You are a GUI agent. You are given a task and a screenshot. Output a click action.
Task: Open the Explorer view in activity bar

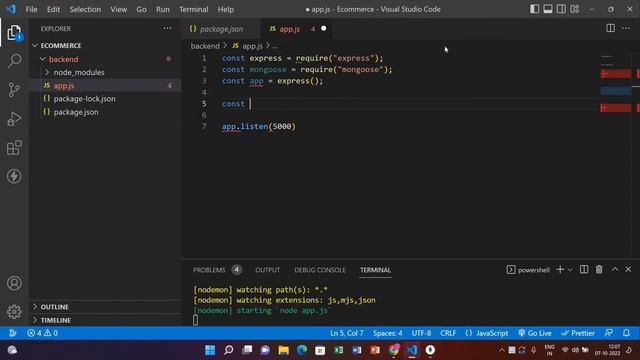point(14,33)
